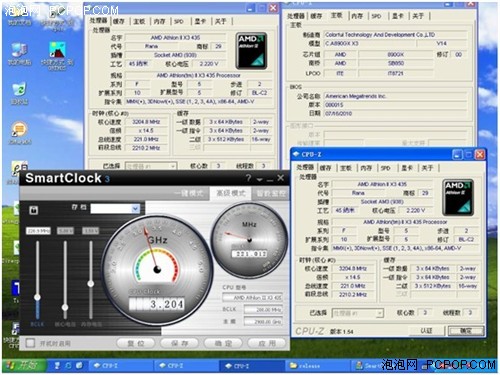500x375 pixels.
Task: Open 主板 tab in front CPU-Z window
Action: click(x=346, y=168)
